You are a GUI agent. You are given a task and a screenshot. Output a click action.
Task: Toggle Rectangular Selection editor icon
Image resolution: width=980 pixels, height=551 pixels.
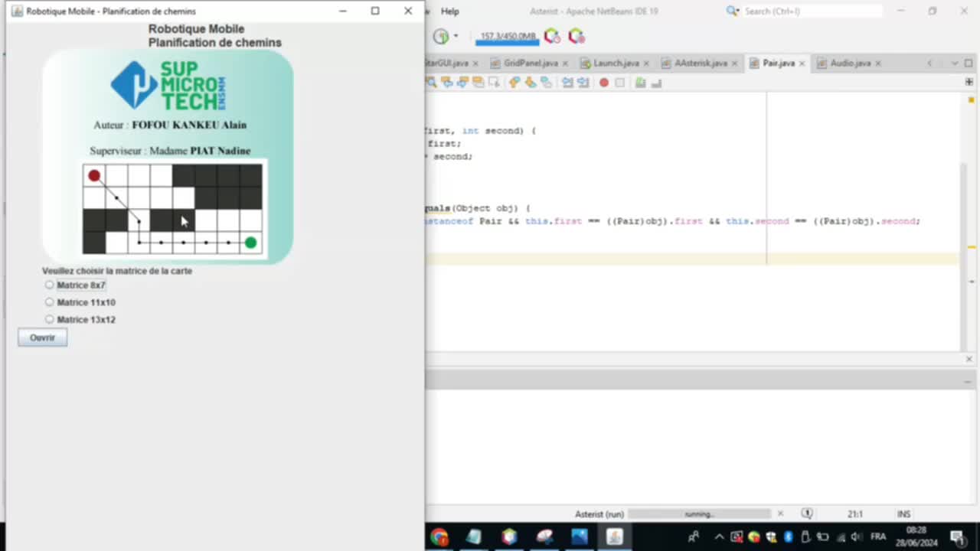(x=494, y=83)
